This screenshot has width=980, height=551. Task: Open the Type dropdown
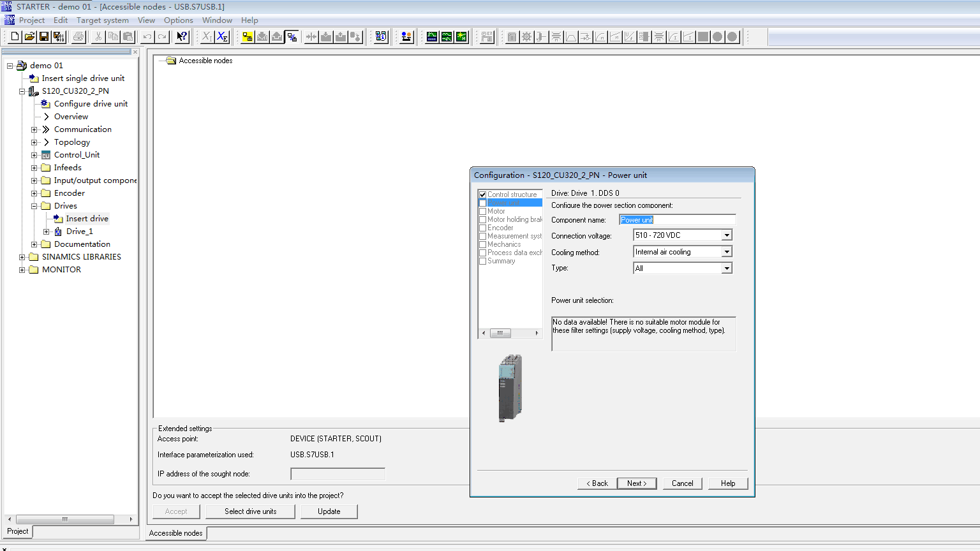(727, 268)
